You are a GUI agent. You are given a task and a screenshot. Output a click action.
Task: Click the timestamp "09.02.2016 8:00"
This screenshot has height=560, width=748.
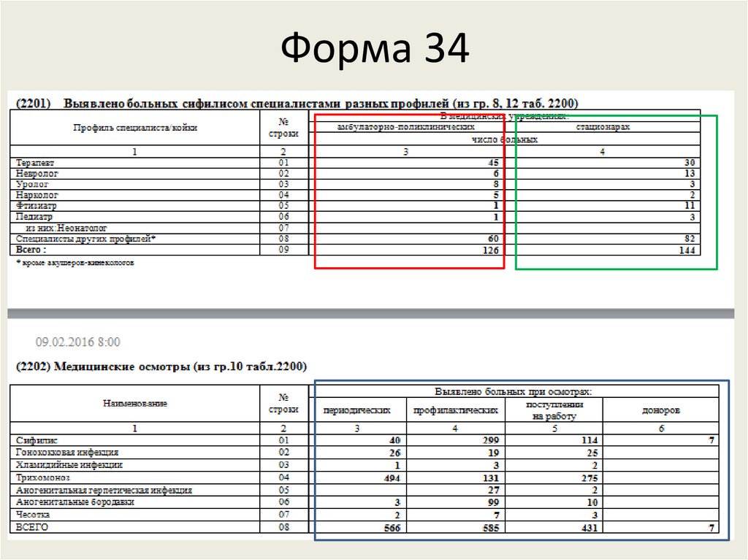pos(77,342)
